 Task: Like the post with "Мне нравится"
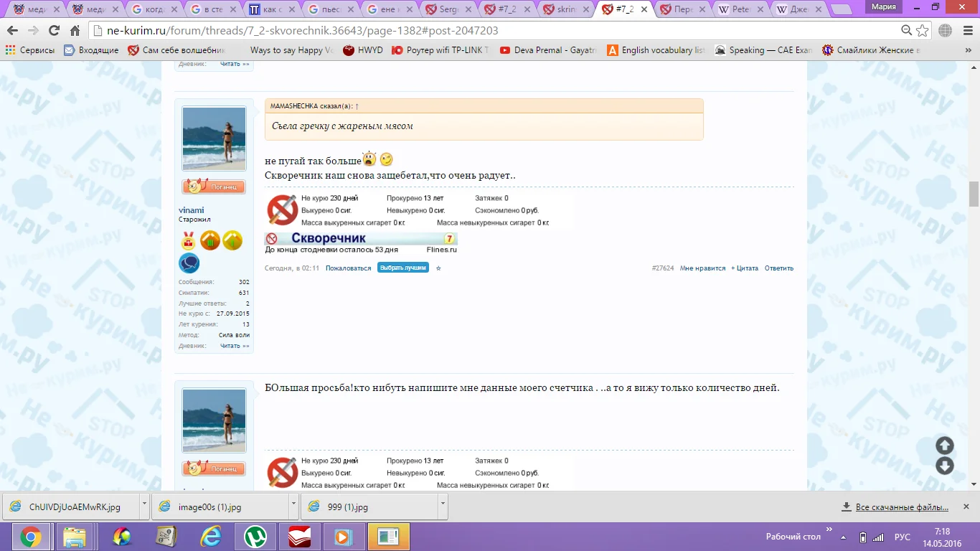[703, 268]
